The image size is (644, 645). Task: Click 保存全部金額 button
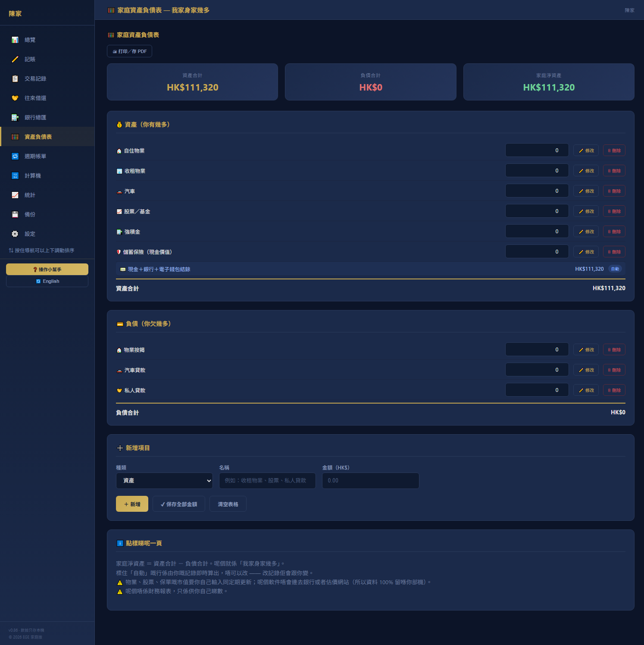point(179,504)
